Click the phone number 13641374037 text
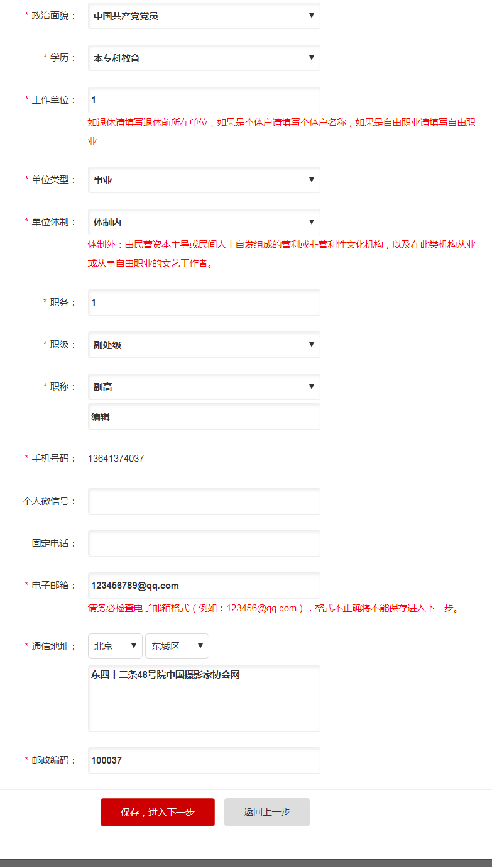Screen dimensions: 492x868 click(x=118, y=459)
